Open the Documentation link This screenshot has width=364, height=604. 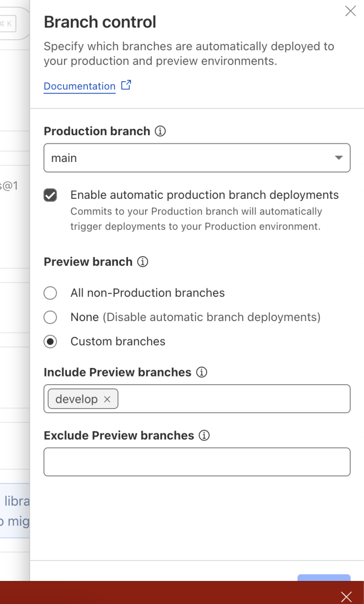79,86
